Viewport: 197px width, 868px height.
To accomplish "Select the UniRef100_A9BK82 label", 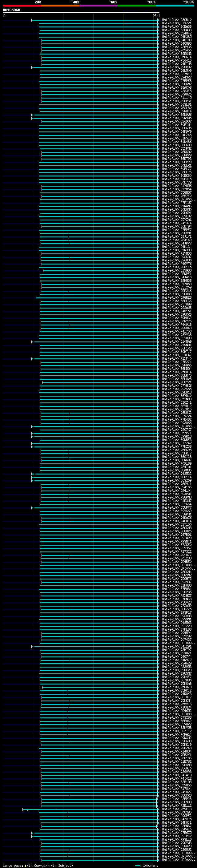I will (177, 67).
